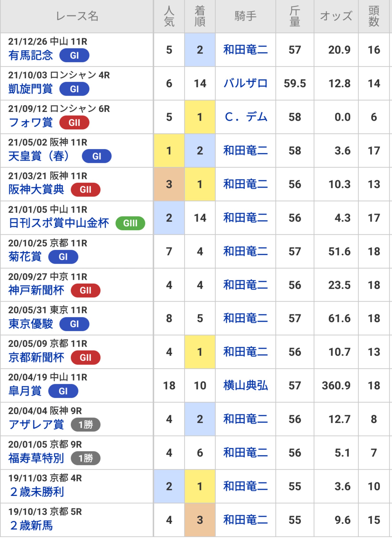Viewport: 392px width, 543px height.
Task: Click the GI badge next to 東京優駿
Action: point(74,324)
